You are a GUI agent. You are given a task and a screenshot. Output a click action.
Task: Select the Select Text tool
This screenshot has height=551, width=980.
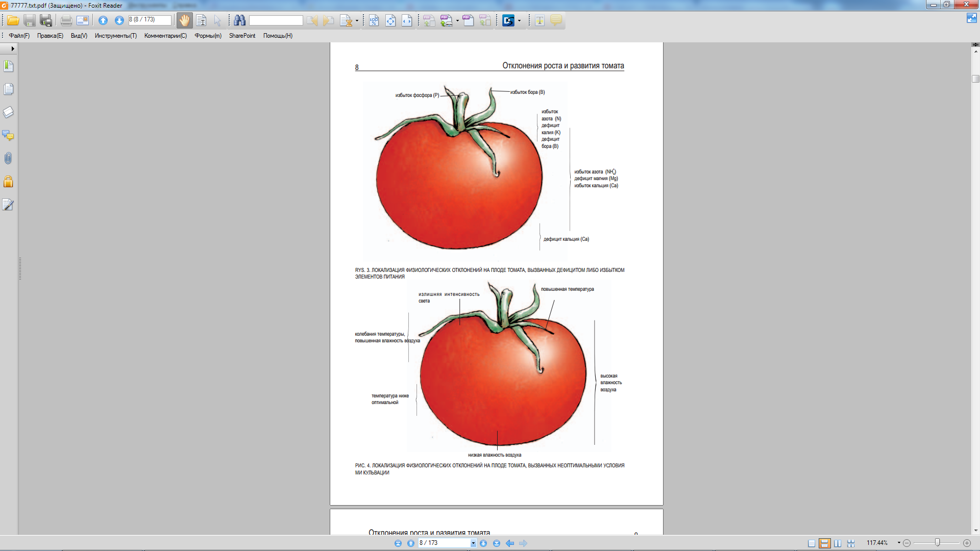click(x=201, y=20)
